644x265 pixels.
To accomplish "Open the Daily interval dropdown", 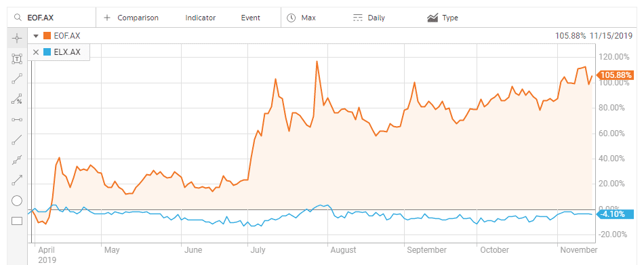I will tap(369, 18).
